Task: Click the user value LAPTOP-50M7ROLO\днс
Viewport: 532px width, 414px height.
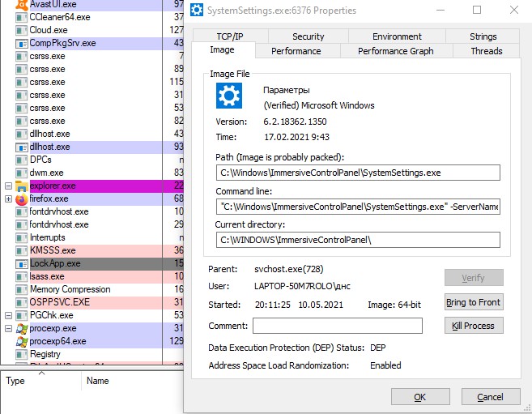Action: 302,286
